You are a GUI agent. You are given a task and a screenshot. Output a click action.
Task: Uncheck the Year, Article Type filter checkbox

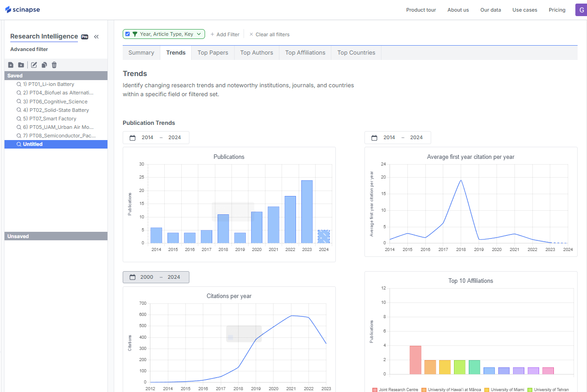(128, 34)
